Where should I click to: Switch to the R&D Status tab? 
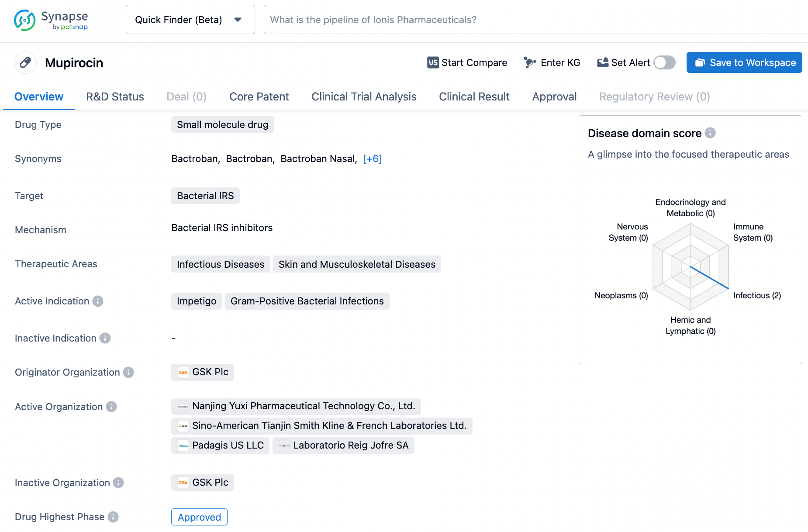115,97
